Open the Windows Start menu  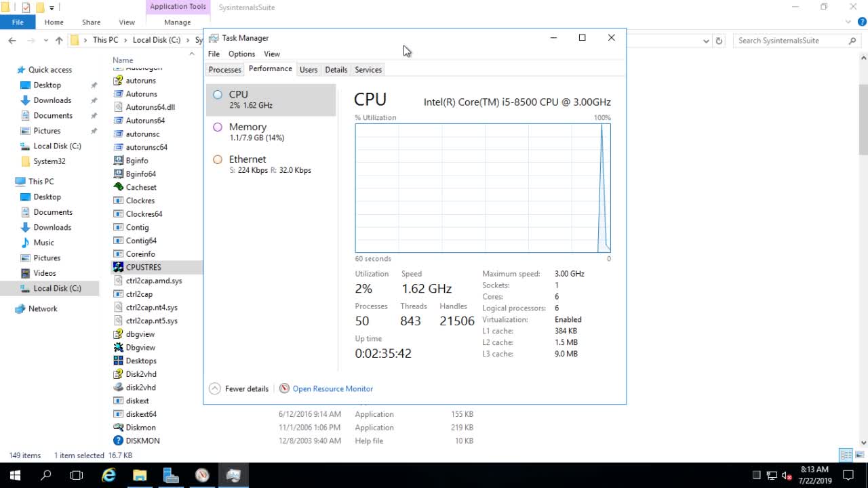[x=15, y=475]
